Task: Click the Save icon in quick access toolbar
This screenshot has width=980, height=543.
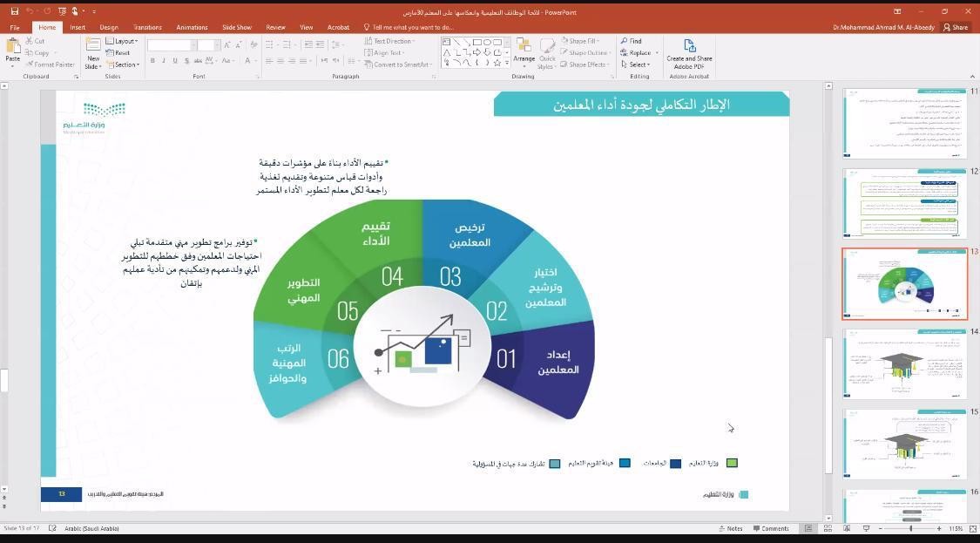Action: click(x=15, y=12)
